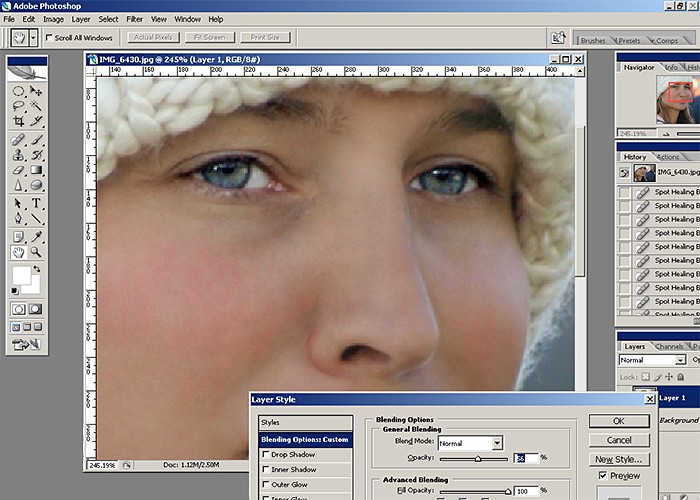Image resolution: width=700 pixels, height=500 pixels.
Task: Click the swap foreground/background colors arrow
Action: tap(37, 269)
